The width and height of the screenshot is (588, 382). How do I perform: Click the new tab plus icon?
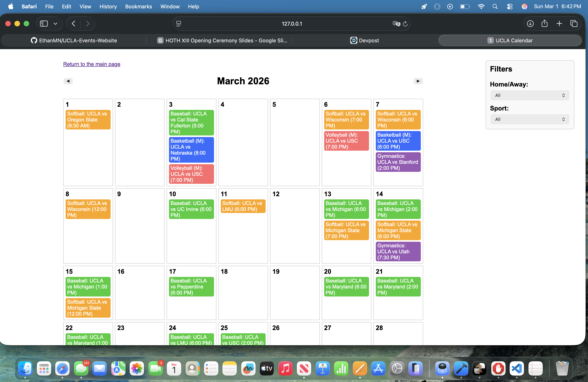tap(559, 24)
